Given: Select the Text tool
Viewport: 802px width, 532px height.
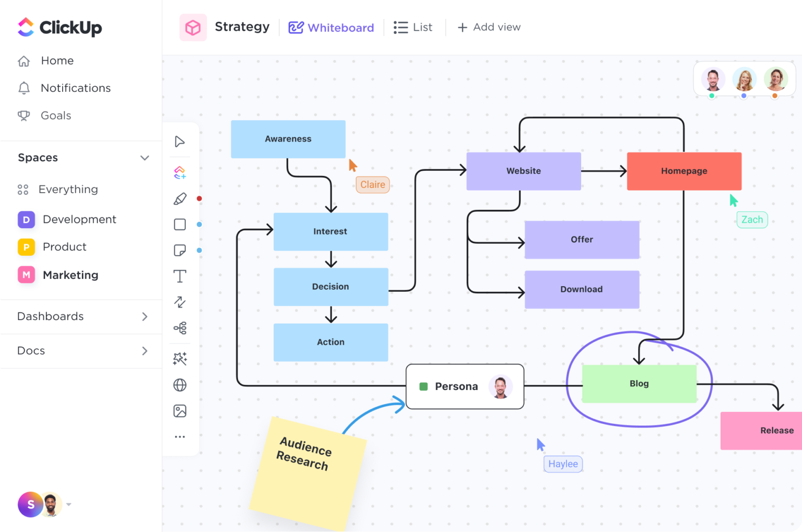Looking at the screenshot, I should (180, 276).
